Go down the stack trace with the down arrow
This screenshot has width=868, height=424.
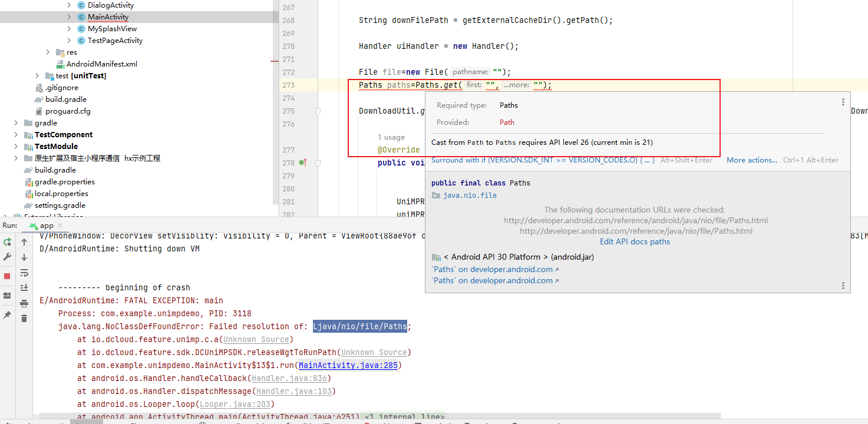pos(24,257)
